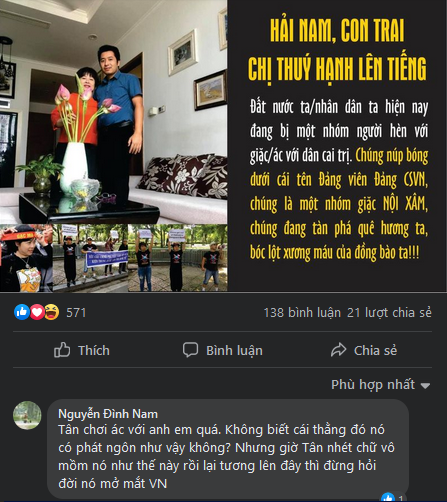The width and height of the screenshot is (447, 502).
Task: Open Nguyễn Đình Nam's profile avatar
Action: pyautogui.click(x=27, y=415)
